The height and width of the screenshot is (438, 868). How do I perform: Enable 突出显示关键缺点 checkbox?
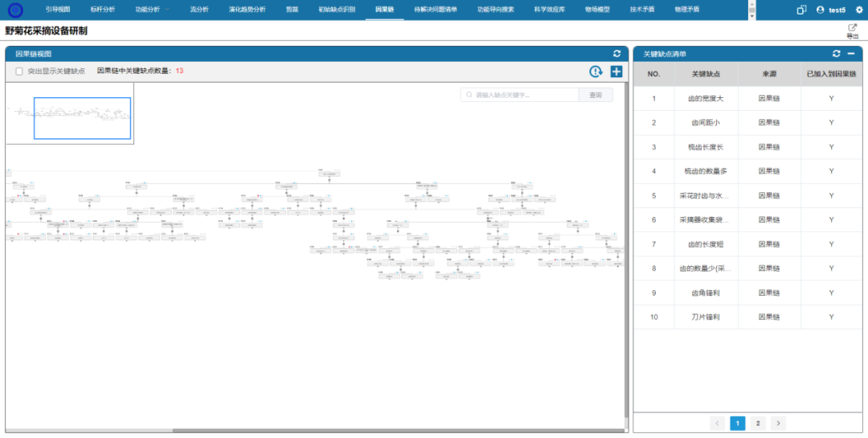pyautogui.click(x=19, y=72)
